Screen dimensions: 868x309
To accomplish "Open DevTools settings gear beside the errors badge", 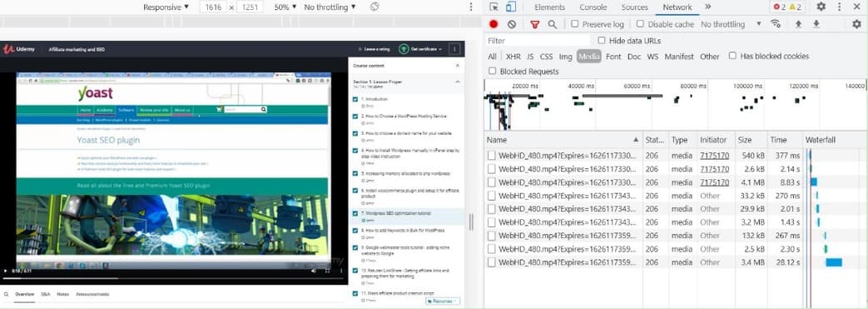I will point(821,7).
